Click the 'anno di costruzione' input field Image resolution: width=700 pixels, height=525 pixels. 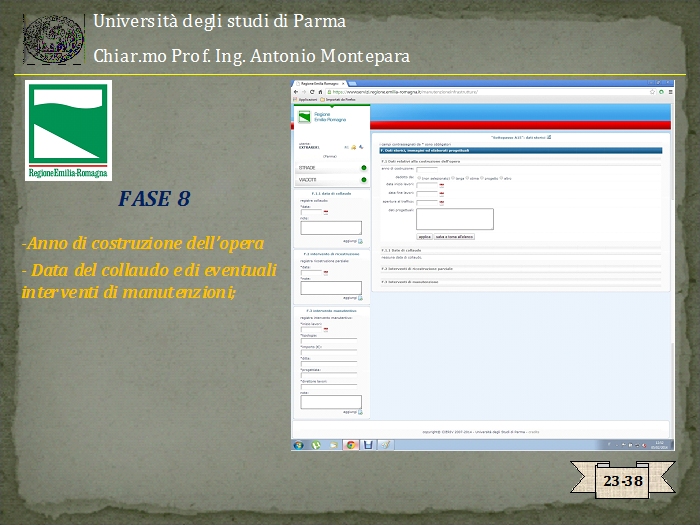tap(428, 169)
